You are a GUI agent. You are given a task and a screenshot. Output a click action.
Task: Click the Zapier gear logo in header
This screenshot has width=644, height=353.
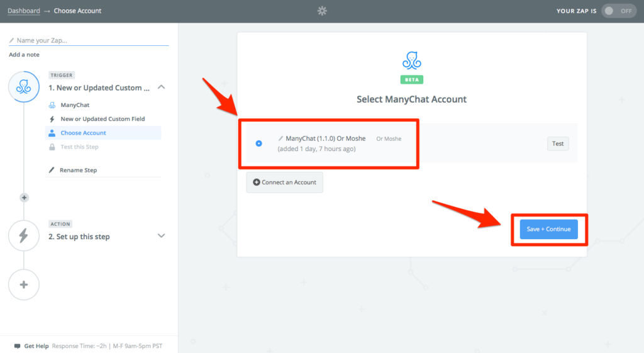pyautogui.click(x=322, y=11)
